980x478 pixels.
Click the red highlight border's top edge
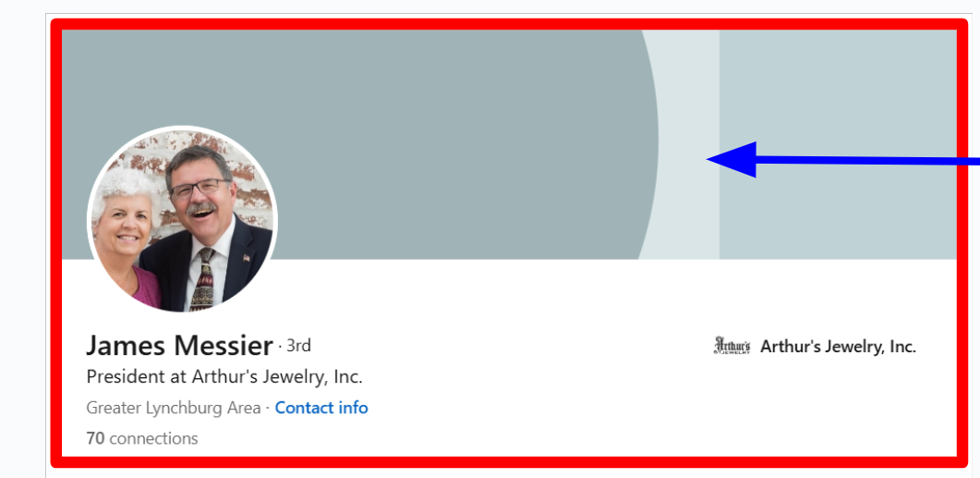(509, 24)
